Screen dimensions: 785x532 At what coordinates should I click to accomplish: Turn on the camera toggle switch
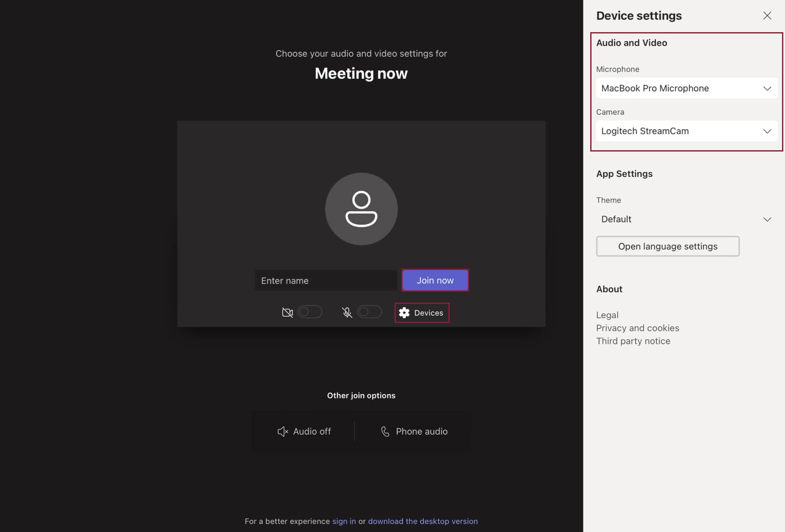click(310, 312)
